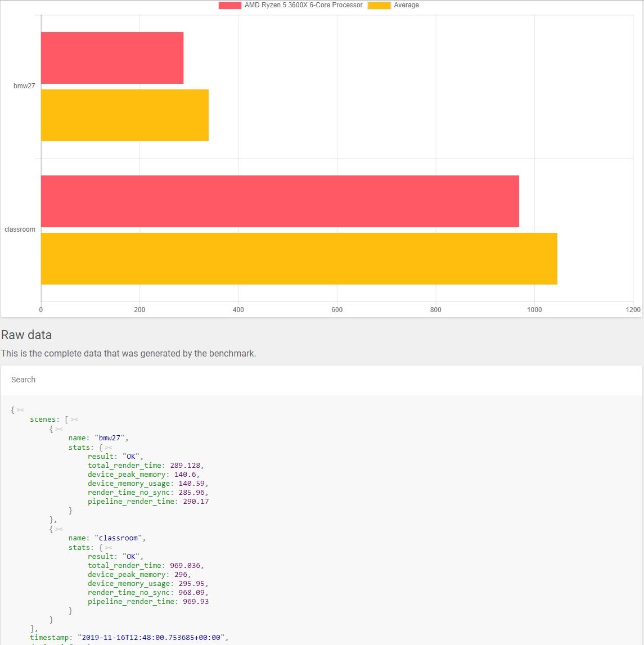Select the bmw27 axis label
Image resolution: width=644 pixels, height=645 pixels.
click(x=24, y=86)
